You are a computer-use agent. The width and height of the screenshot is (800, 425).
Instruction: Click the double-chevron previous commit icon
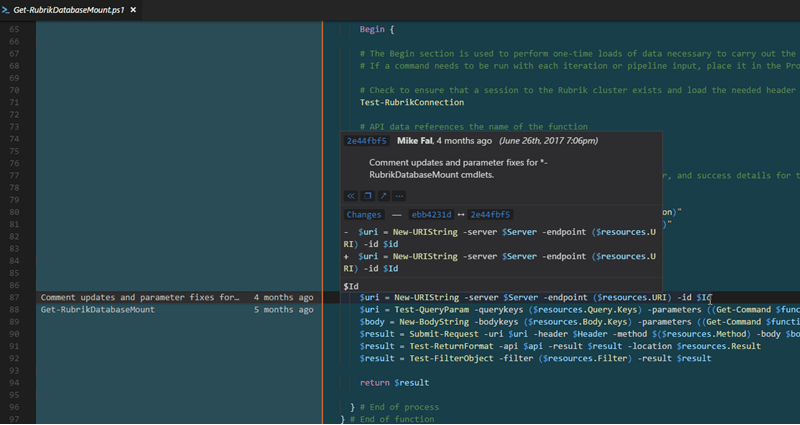click(351, 196)
